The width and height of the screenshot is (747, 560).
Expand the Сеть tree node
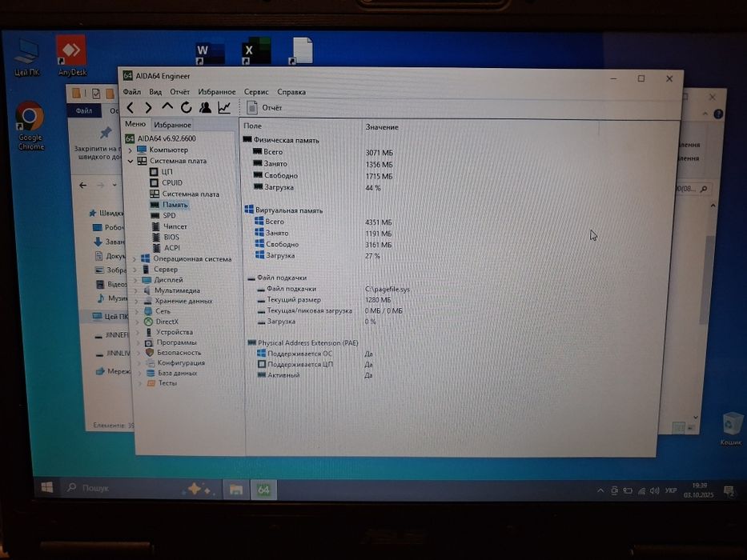tap(137, 311)
